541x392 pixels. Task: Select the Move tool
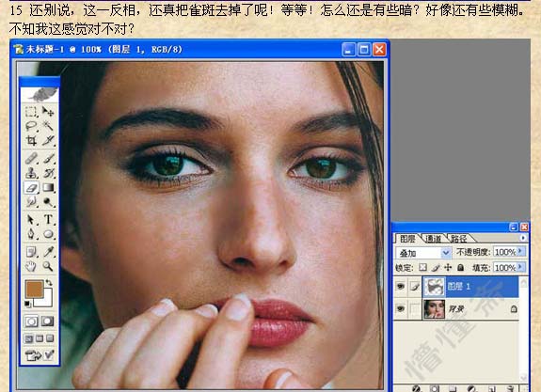pyautogui.click(x=48, y=111)
